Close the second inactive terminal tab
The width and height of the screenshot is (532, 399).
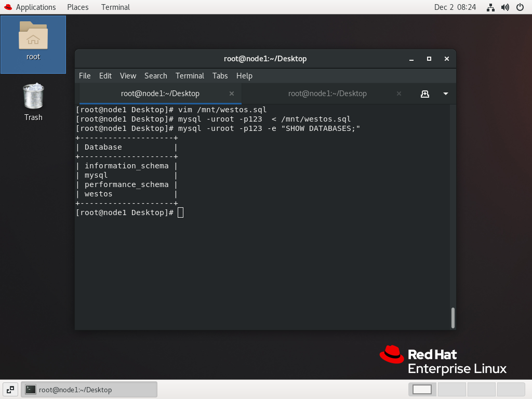(399, 94)
